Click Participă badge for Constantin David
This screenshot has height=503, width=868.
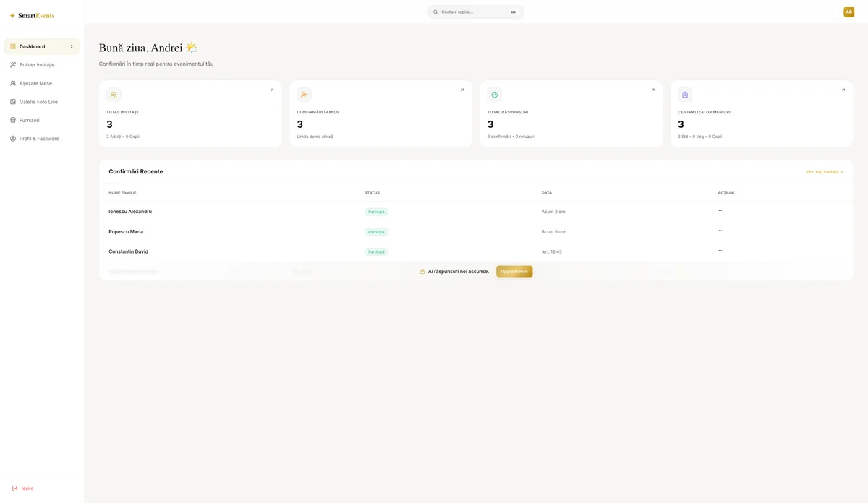[376, 252]
